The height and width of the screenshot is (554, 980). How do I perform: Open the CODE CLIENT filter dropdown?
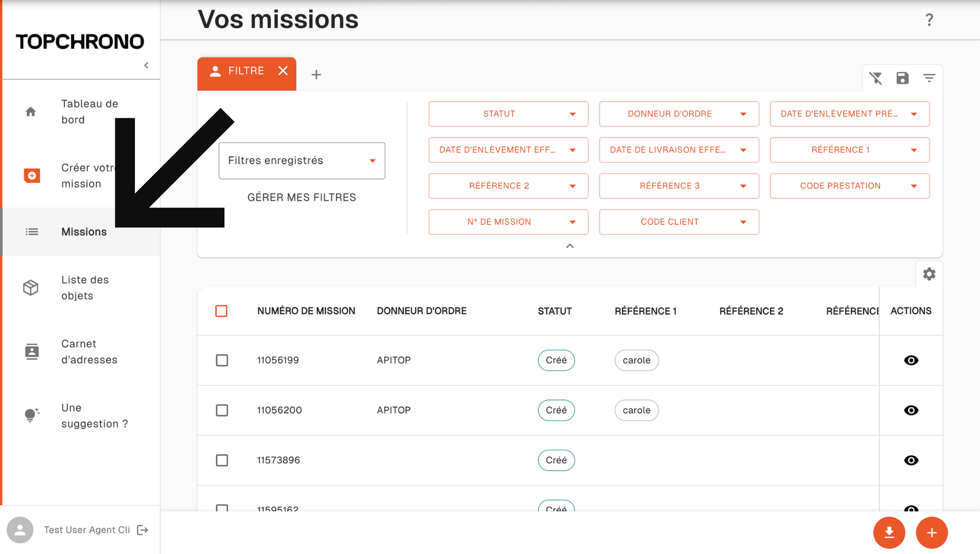679,222
